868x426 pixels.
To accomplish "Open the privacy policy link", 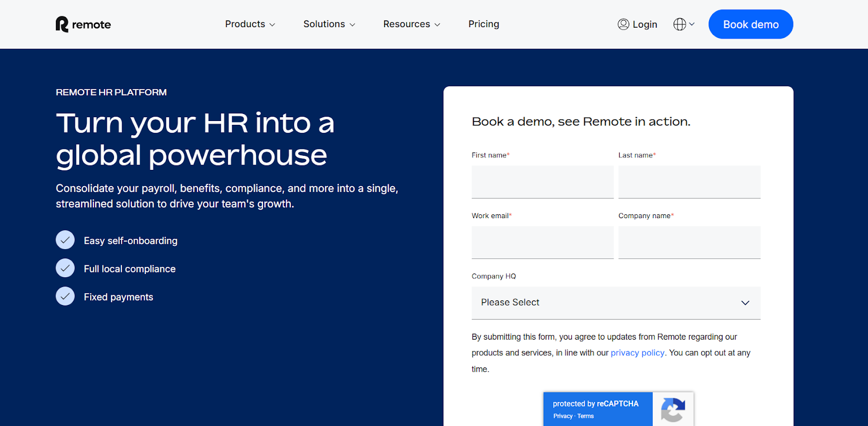I will [x=637, y=353].
